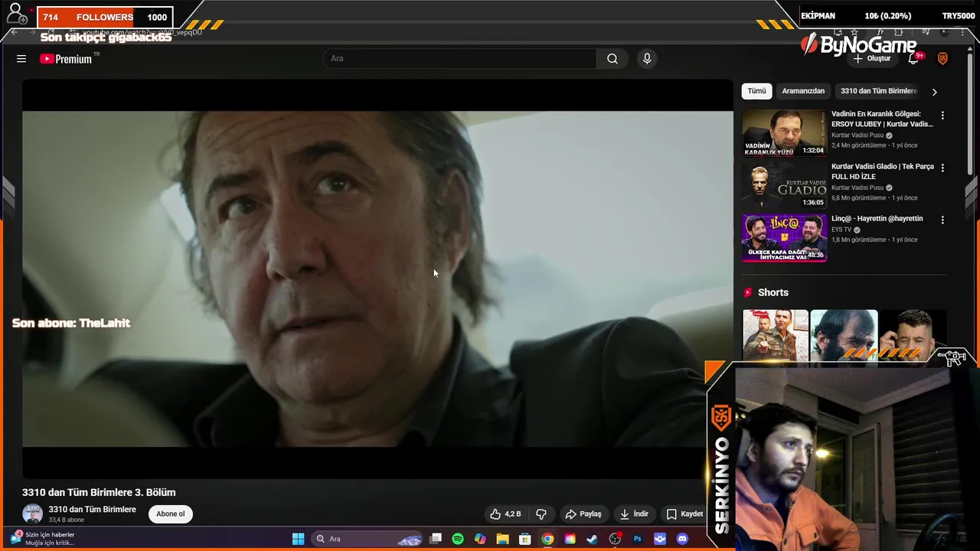Focus the YouTube Ara search field

point(459,59)
